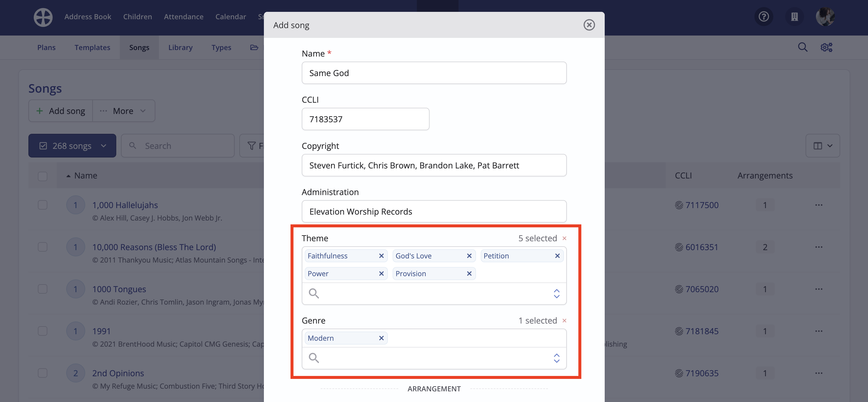Click the search magnifier in the sub-navigation
The width and height of the screenshot is (868, 402).
pyautogui.click(x=803, y=47)
